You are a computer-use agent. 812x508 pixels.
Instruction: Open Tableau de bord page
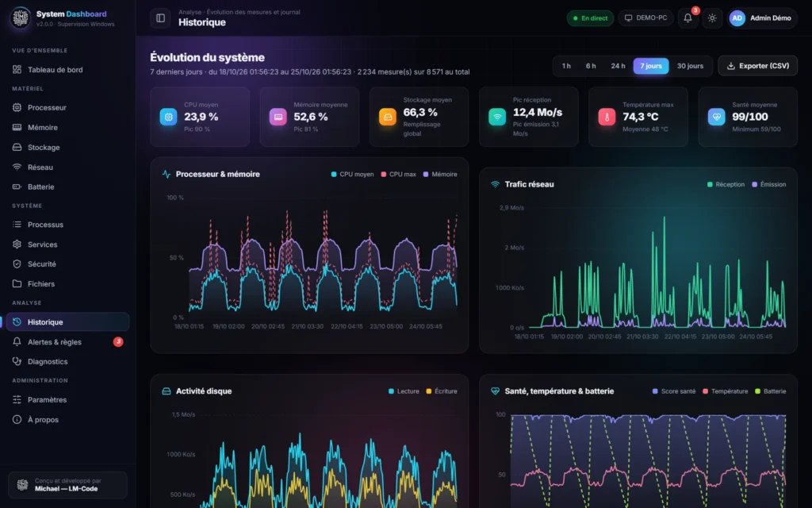(68, 70)
